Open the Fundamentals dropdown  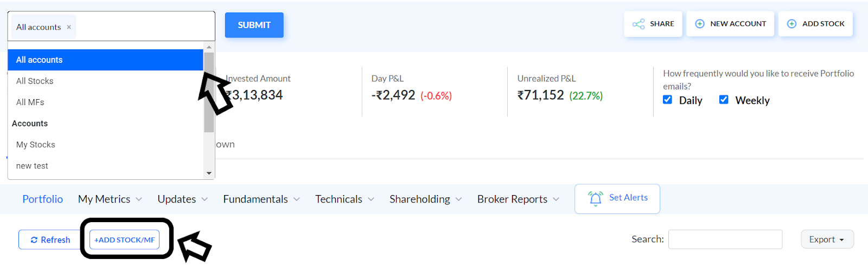(x=261, y=199)
